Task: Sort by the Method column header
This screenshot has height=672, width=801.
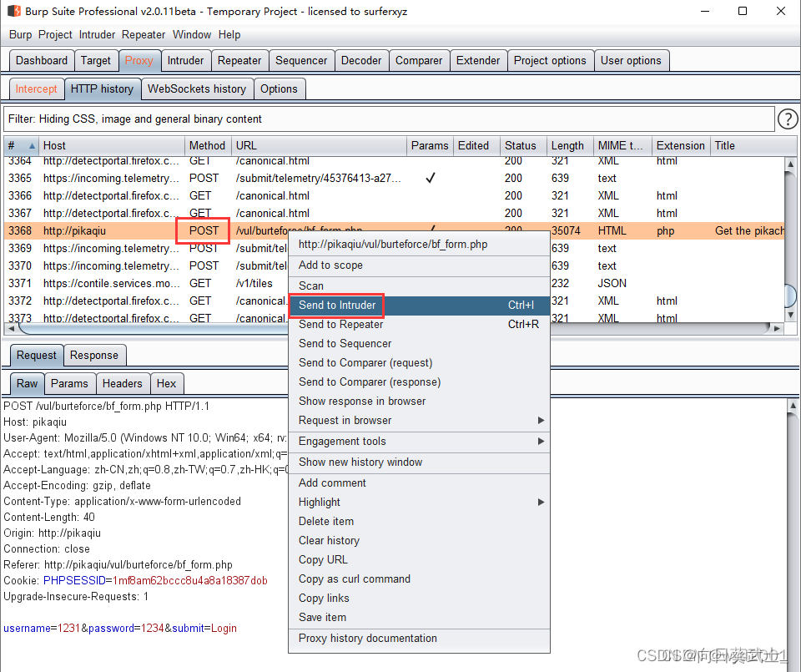Action: 208,145
